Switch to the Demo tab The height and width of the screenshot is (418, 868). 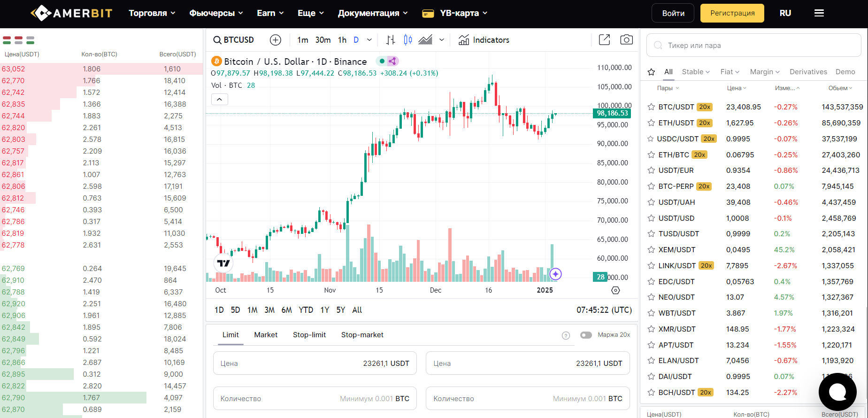point(845,72)
